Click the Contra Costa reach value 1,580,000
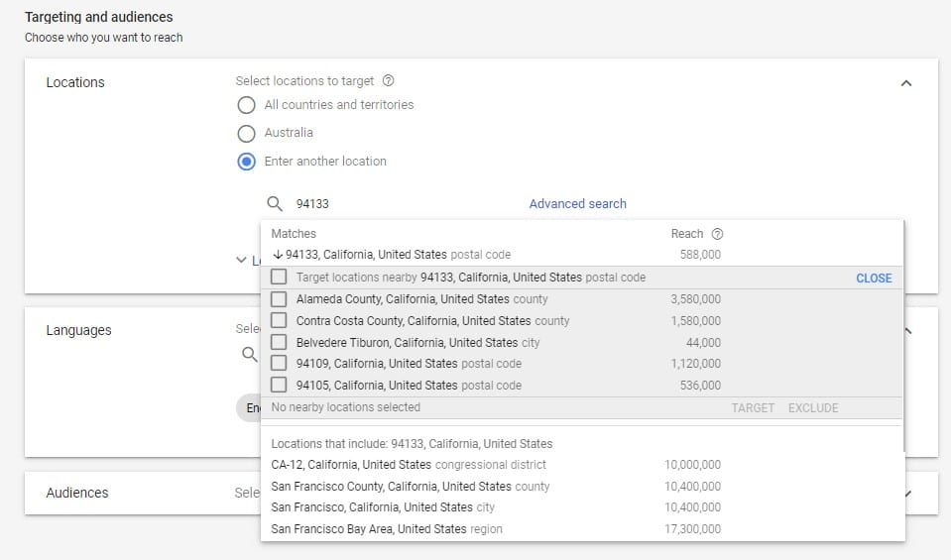951x560 pixels. pos(696,320)
